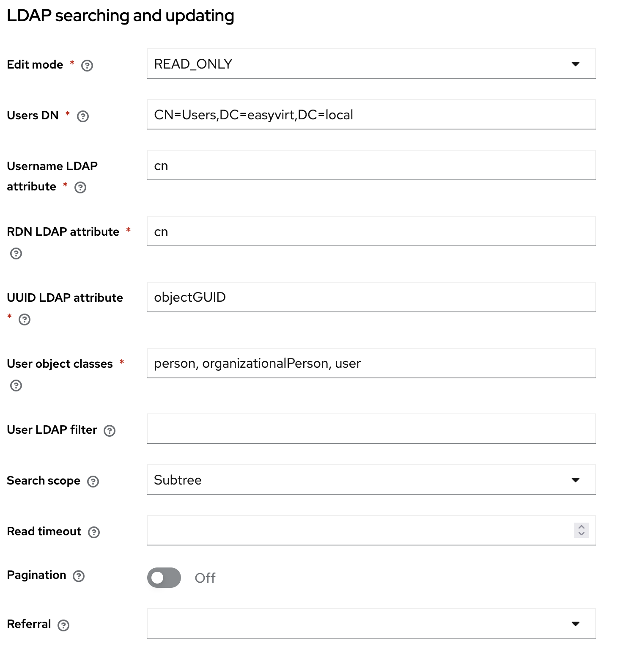Click help icon for User LDAP filter
Screen dimensions: 620x672
(110, 431)
